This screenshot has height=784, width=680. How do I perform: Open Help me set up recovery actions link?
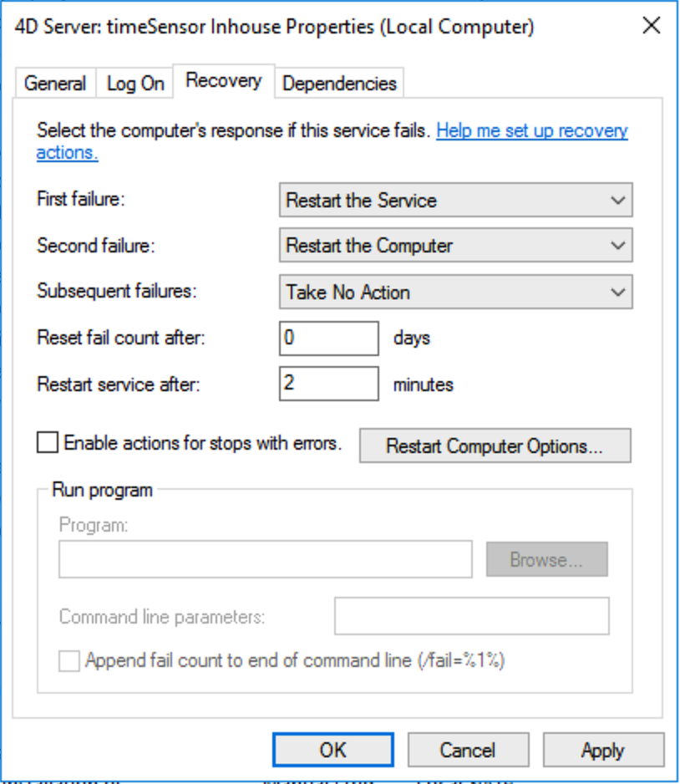332,141
